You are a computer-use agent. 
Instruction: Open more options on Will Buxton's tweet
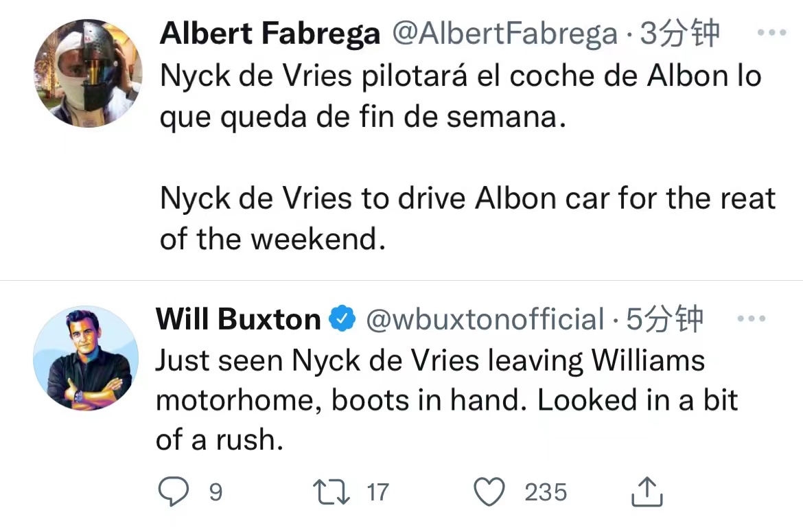tap(752, 319)
